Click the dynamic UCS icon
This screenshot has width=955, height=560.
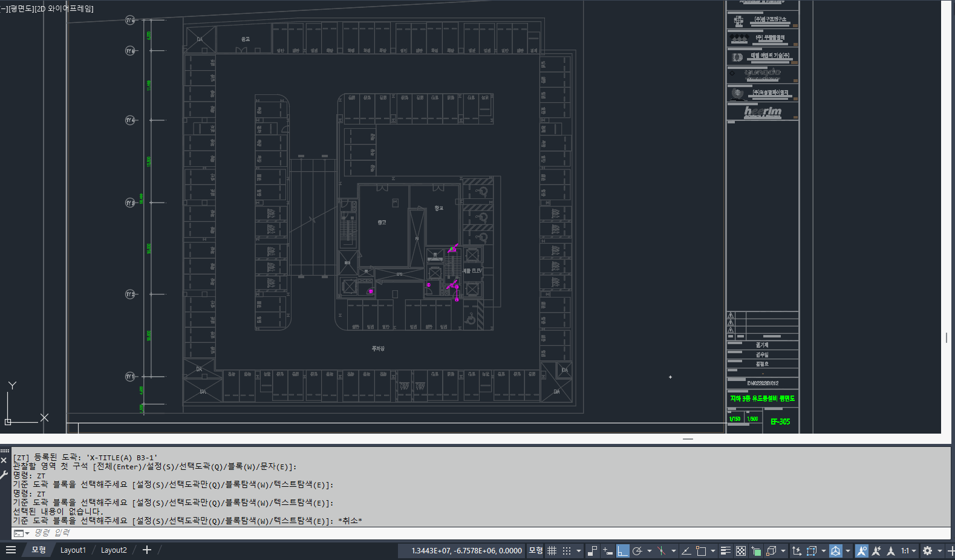pos(797,551)
